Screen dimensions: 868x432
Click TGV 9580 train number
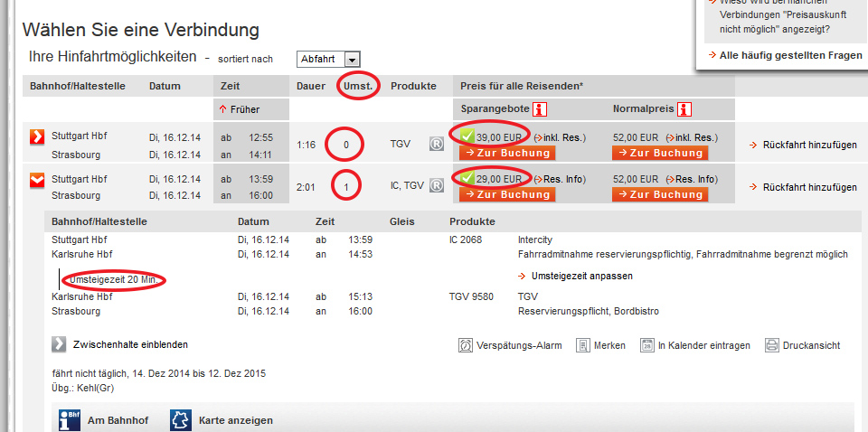click(x=469, y=296)
